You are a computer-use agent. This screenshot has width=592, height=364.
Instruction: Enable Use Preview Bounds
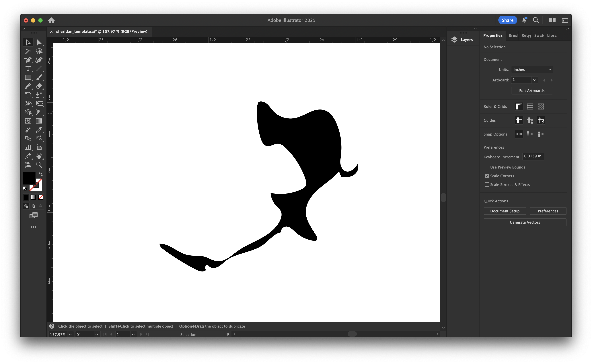487,167
